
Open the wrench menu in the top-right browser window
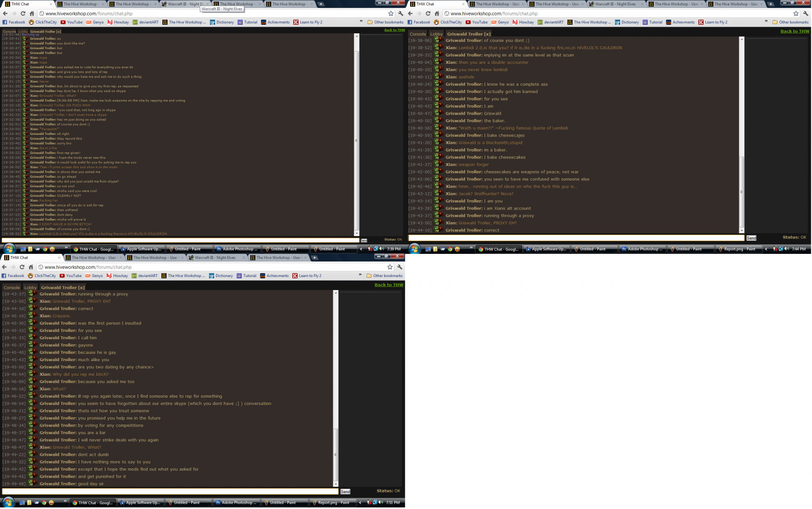[806, 13]
